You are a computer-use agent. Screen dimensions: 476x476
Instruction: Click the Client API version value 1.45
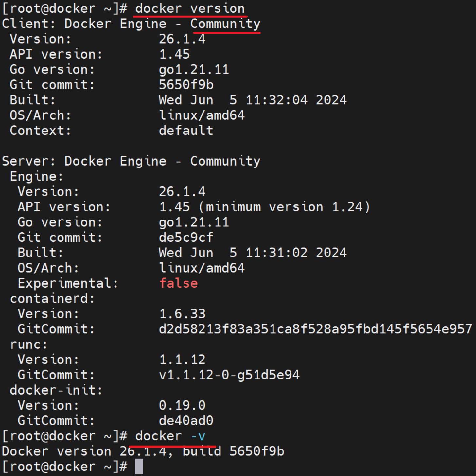[x=174, y=54]
